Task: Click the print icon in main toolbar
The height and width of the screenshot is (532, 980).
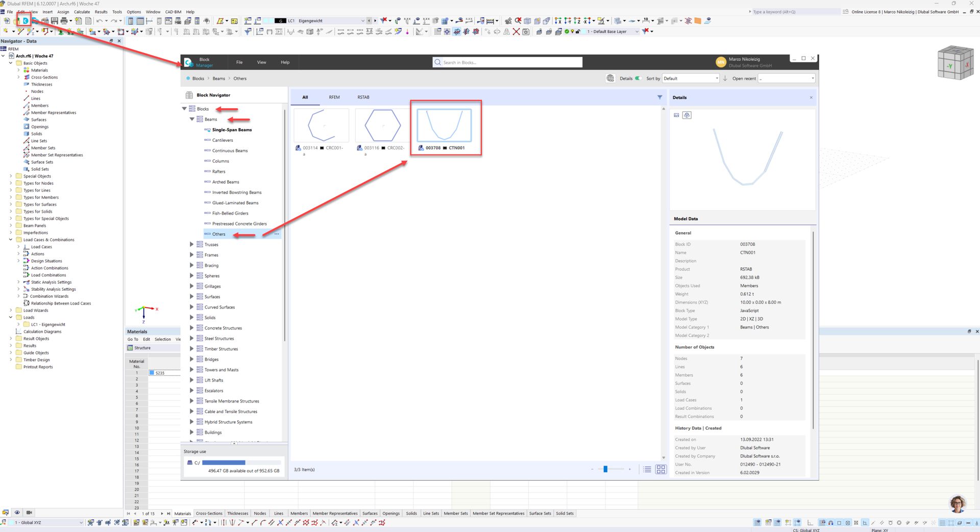Action: click(64, 21)
